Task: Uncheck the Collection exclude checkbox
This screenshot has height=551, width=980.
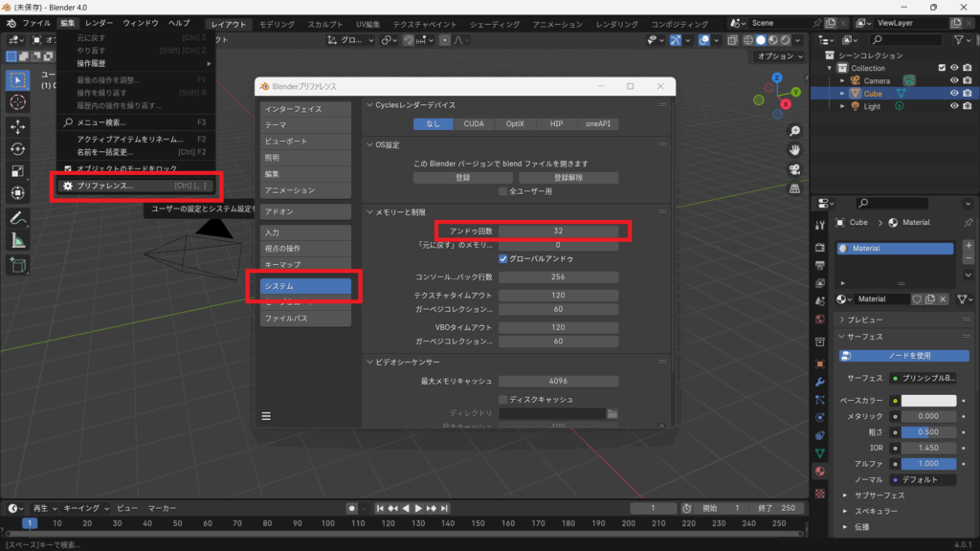Action: point(942,68)
